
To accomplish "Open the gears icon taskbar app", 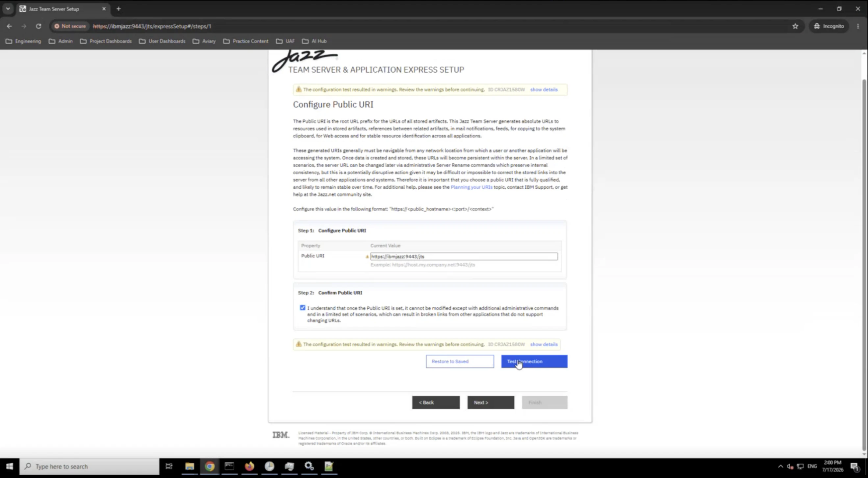I will pyautogui.click(x=309, y=466).
